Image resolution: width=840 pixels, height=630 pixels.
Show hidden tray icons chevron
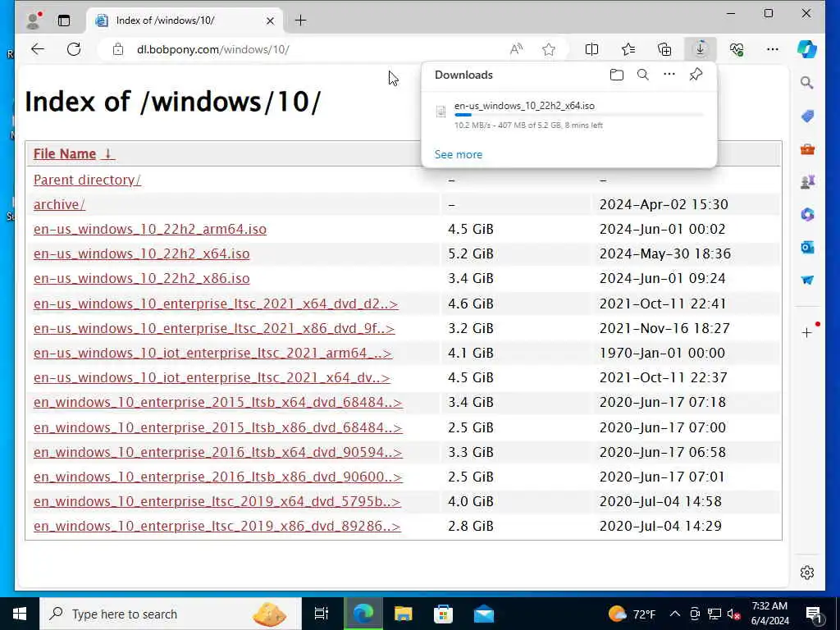click(675, 614)
